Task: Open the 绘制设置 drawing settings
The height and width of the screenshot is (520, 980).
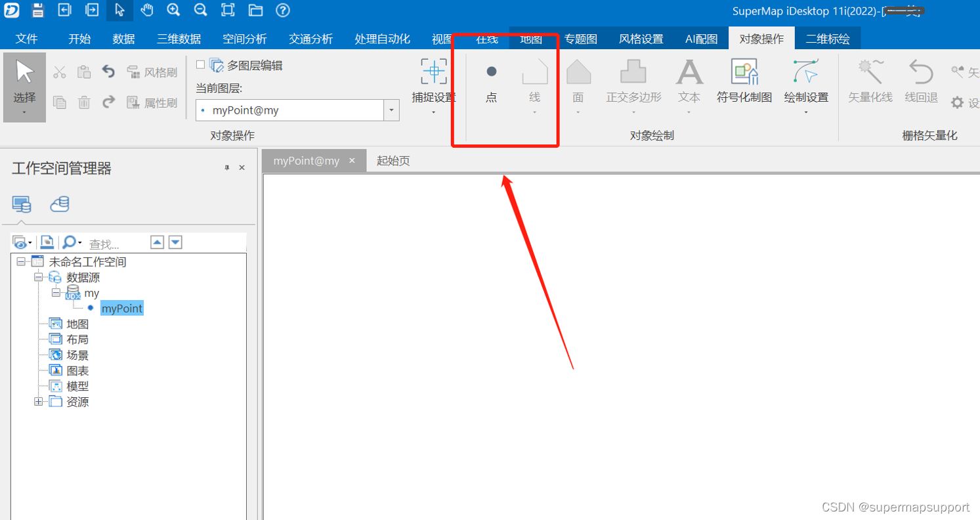Action: [806, 81]
